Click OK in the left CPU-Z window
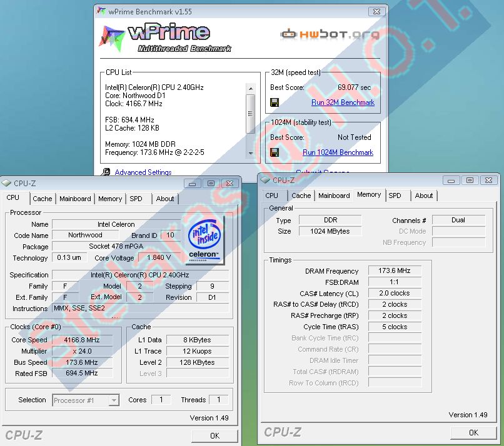Viewport: 504px width, 446px height. point(214,436)
